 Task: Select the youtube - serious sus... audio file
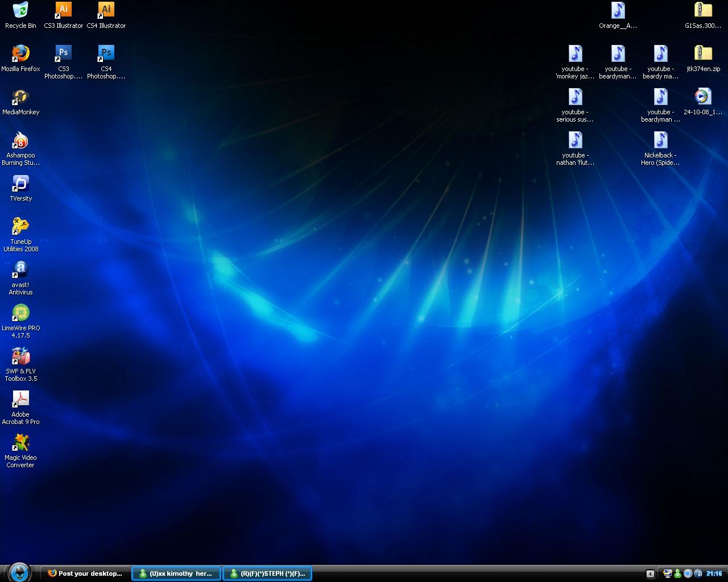[x=575, y=105]
